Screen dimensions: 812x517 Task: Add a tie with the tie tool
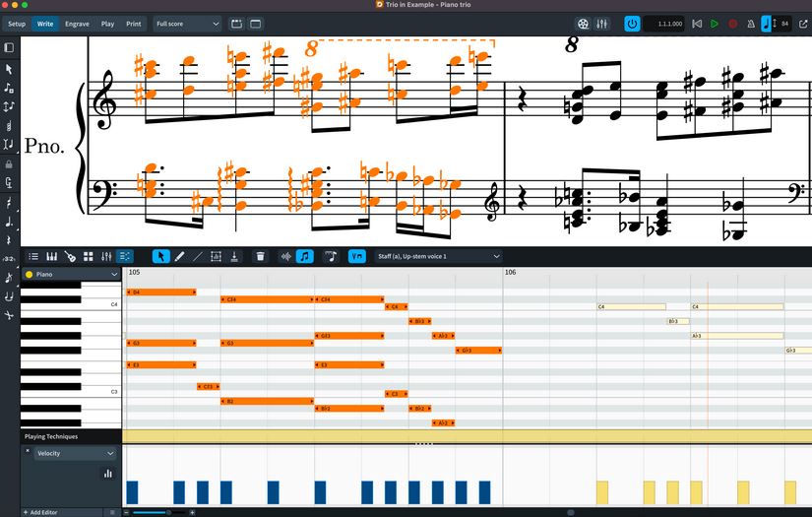click(x=9, y=296)
